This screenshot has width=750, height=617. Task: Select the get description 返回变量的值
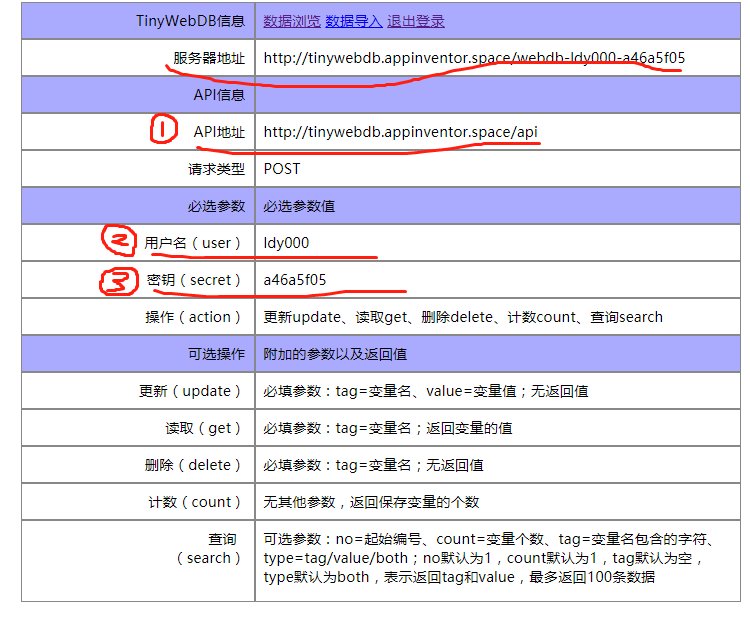pyautogui.click(x=388, y=428)
